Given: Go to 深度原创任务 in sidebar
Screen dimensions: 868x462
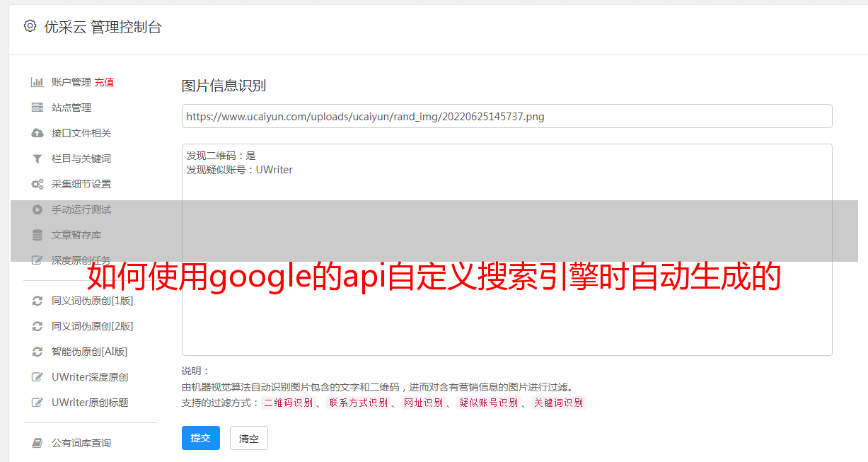Looking at the screenshot, I should tap(81, 260).
